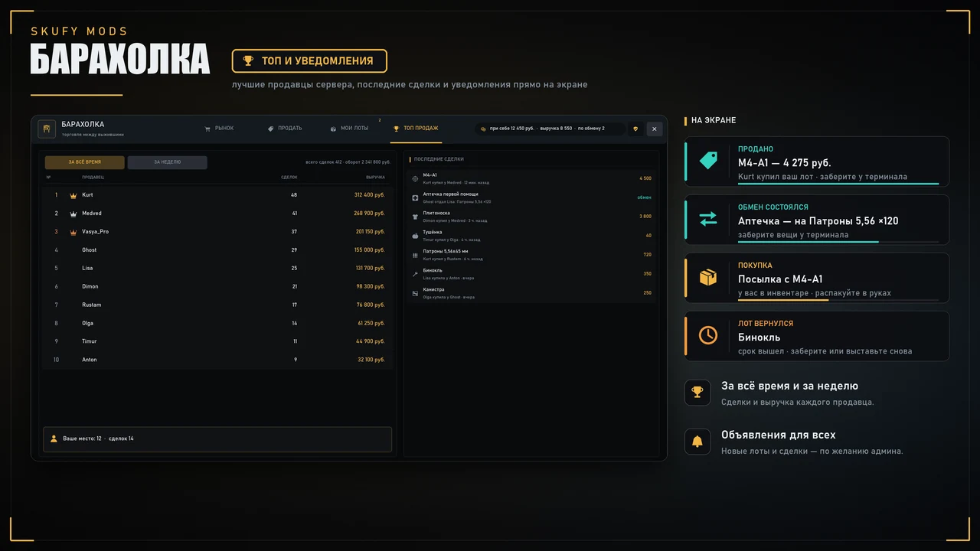The height and width of the screenshot is (551, 980).
Task: Click the ammo icon of Патроны 5,56x45 мм
Action: tap(415, 255)
